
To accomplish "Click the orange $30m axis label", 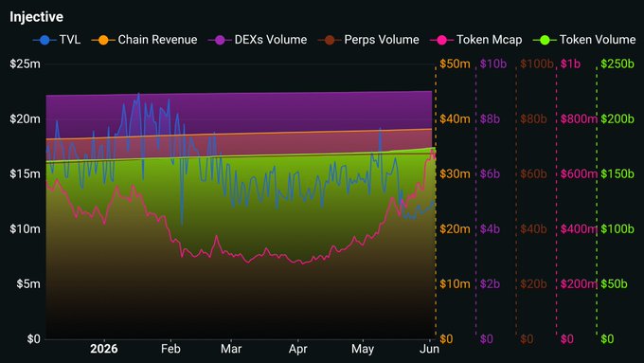I will [x=455, y=173].
